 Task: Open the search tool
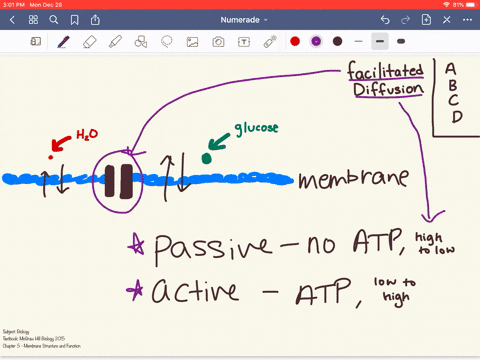(x=54, y=20)
